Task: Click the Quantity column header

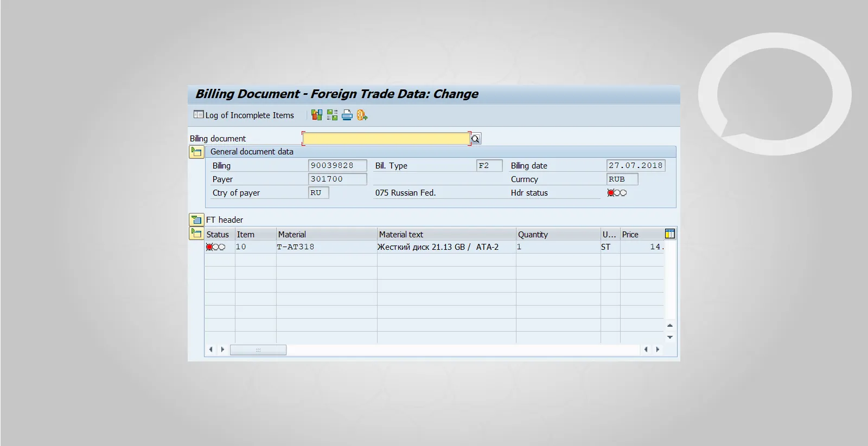Action: tap(558, 234)
